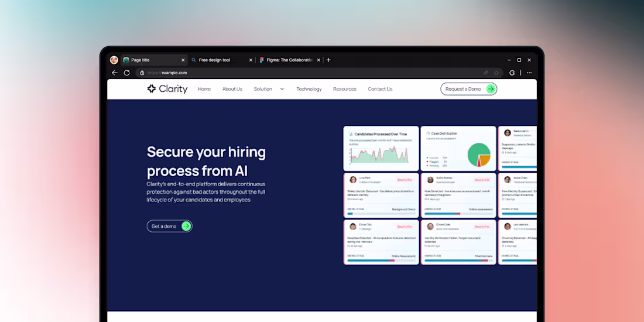644x322 pixels.
Task: Click Nadia Karim's avatar photo
Action: point(507,133)
